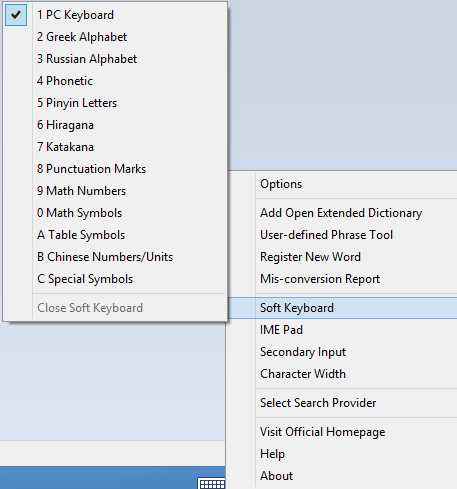Choose 3 Russian Alphabet soft keyboard
The image size is (457, 489).
point(115,59)
